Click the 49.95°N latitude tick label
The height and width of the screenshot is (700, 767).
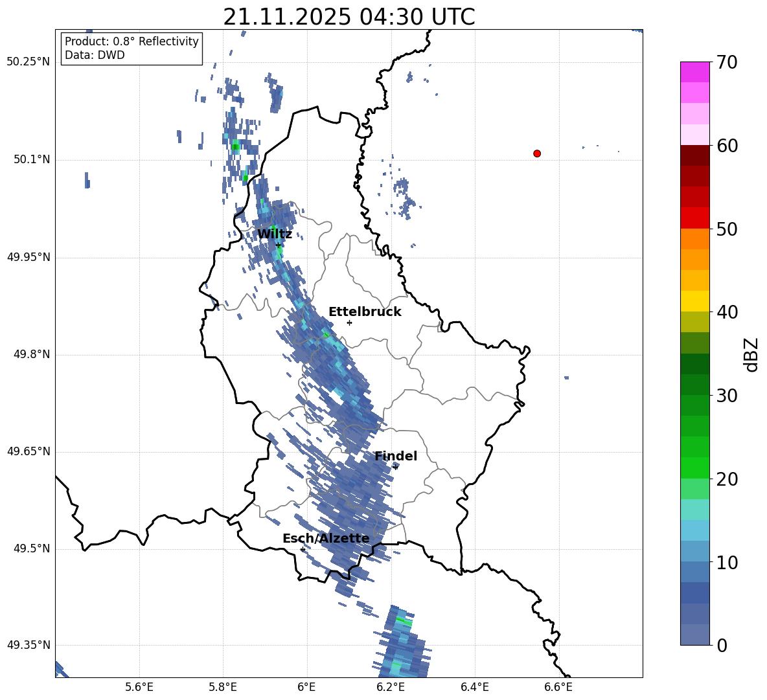(29, 257)
